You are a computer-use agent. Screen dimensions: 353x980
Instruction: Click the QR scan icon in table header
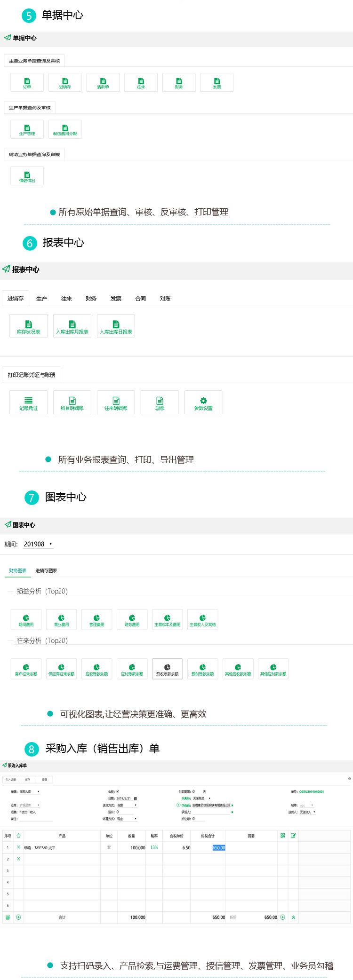[282, 835]
